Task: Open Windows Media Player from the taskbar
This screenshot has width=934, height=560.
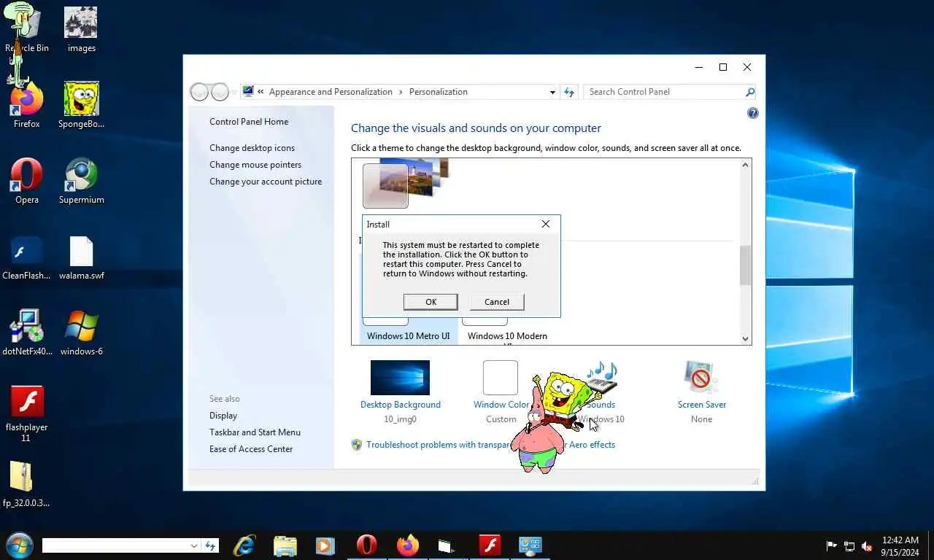Action: pyautogui.click(x=325, y=545)
